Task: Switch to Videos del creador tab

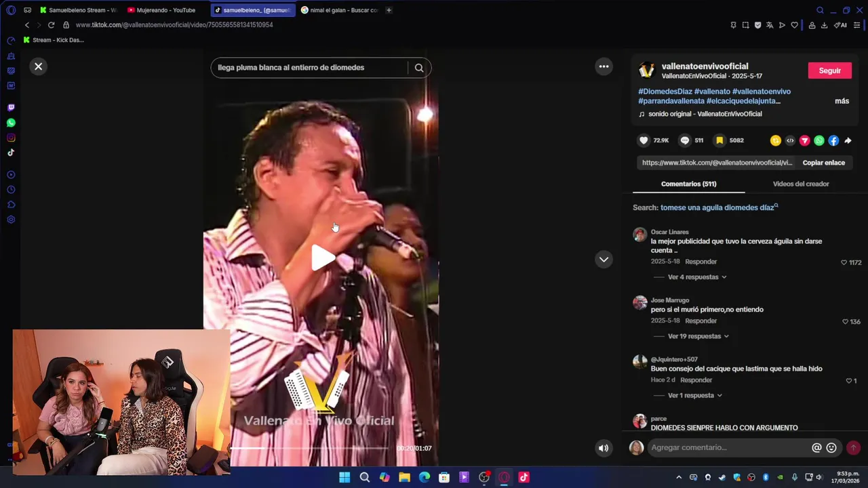Action: click(x=801, y=184)
